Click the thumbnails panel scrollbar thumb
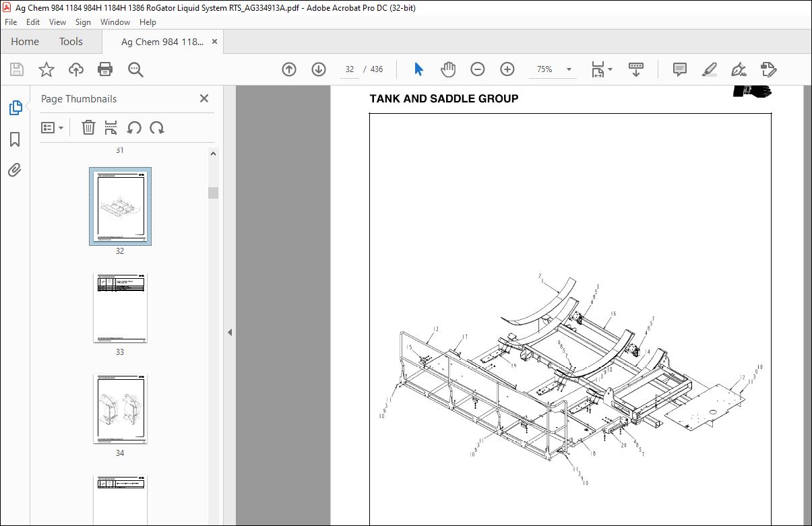 (x=214, y=193)
